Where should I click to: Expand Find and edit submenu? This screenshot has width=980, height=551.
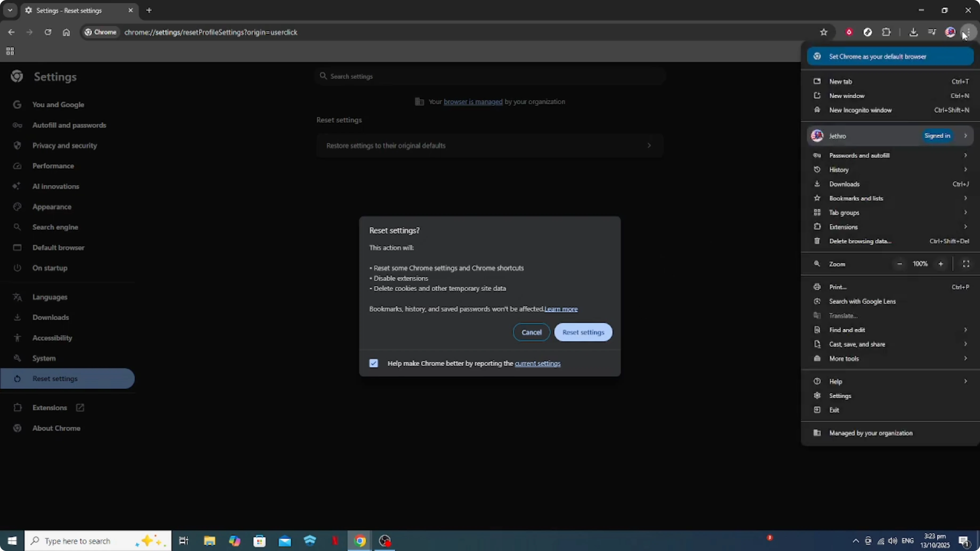tap(890, 330)
